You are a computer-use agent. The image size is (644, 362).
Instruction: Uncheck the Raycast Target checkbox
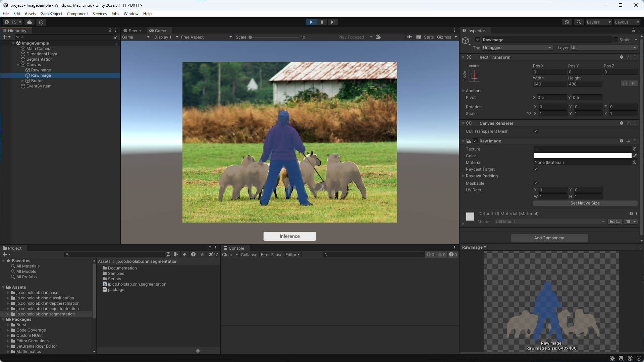(x=536, y=169)
